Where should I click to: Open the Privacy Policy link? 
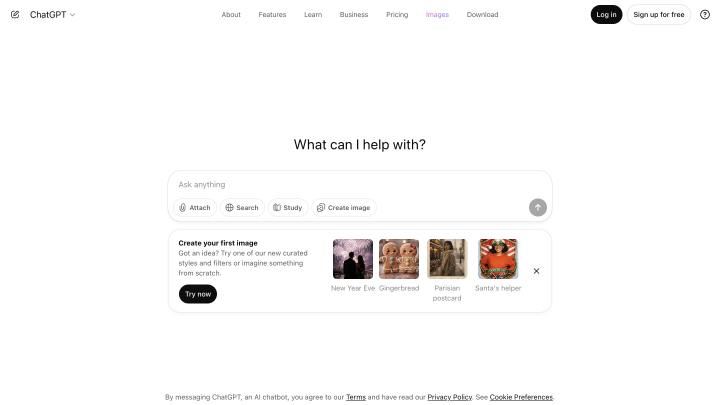coord(450,397)
